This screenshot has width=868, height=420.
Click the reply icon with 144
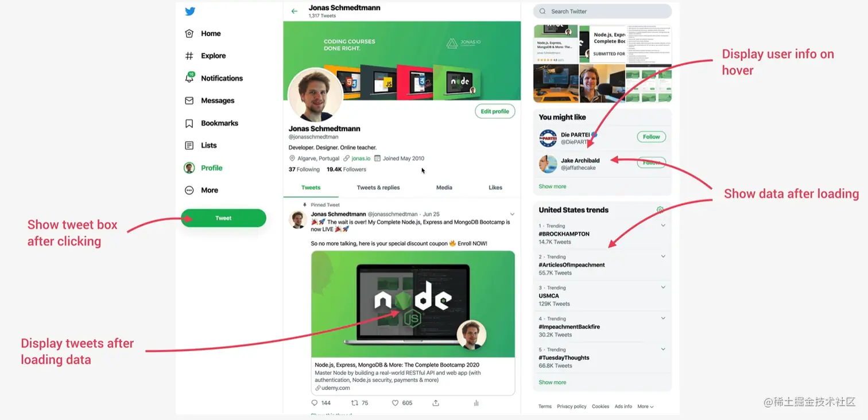tap(314, 403)
